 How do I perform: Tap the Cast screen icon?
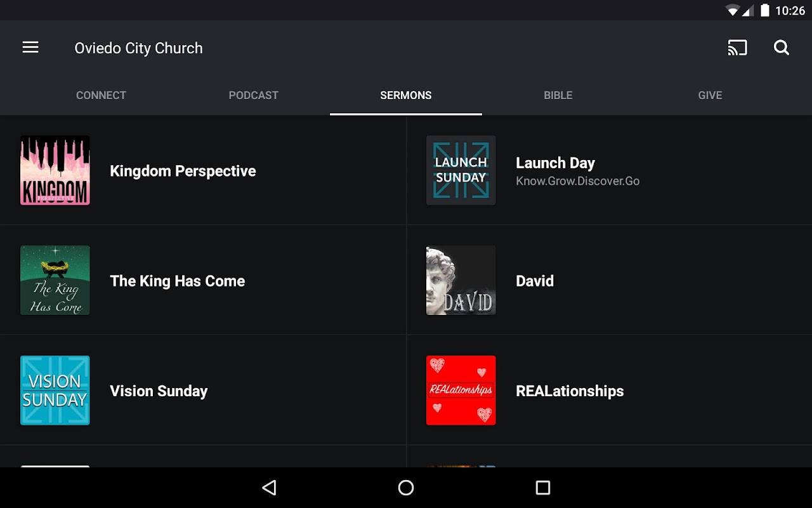pyautogui.click(x=737, y=48)
